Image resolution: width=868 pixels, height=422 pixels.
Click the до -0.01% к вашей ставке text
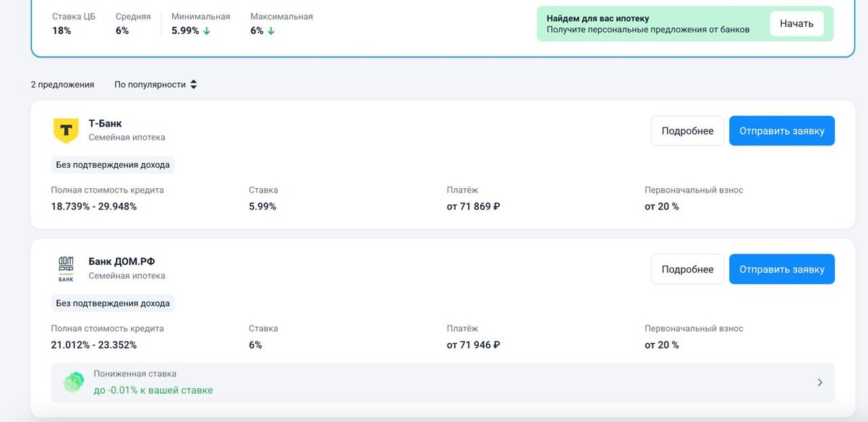(153, 390)
